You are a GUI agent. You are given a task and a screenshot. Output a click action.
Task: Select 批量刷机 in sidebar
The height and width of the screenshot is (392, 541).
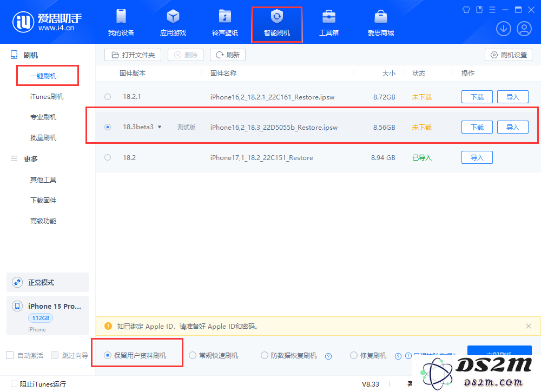click(43, 138)
